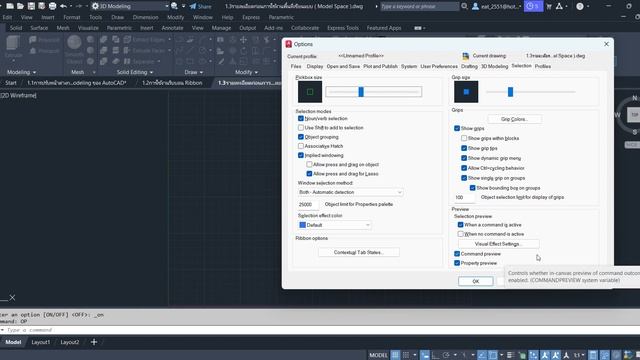The image size is (640, 360).
Task: Enable Allow press and drag on object
Action: pos(309,164)
